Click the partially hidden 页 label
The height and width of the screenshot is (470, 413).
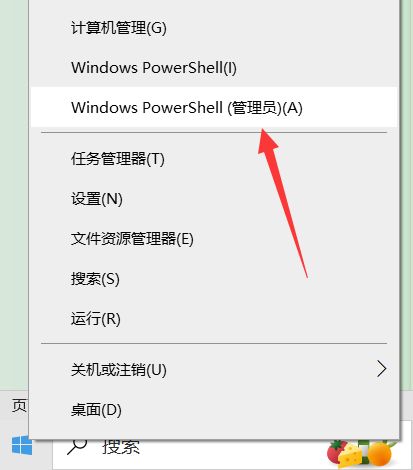(x=19, y=406)
